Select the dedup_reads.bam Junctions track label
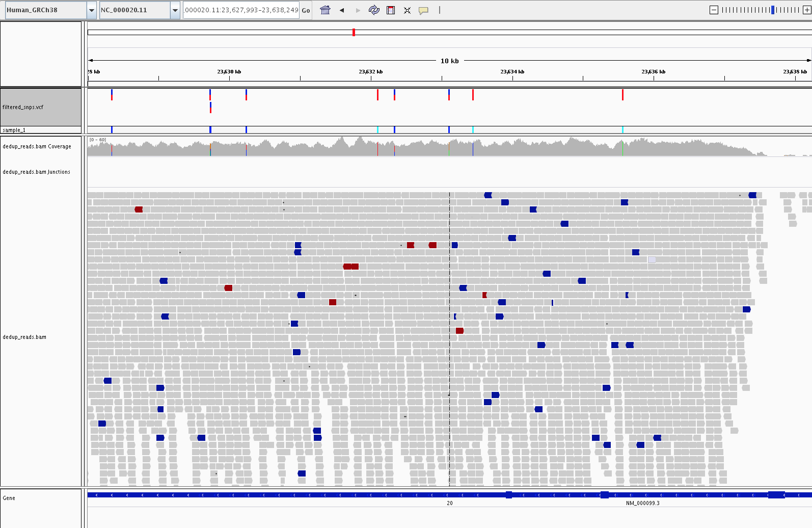Viewport: 812px width, 528px height. pyautogui.click(x=36, y=172)
